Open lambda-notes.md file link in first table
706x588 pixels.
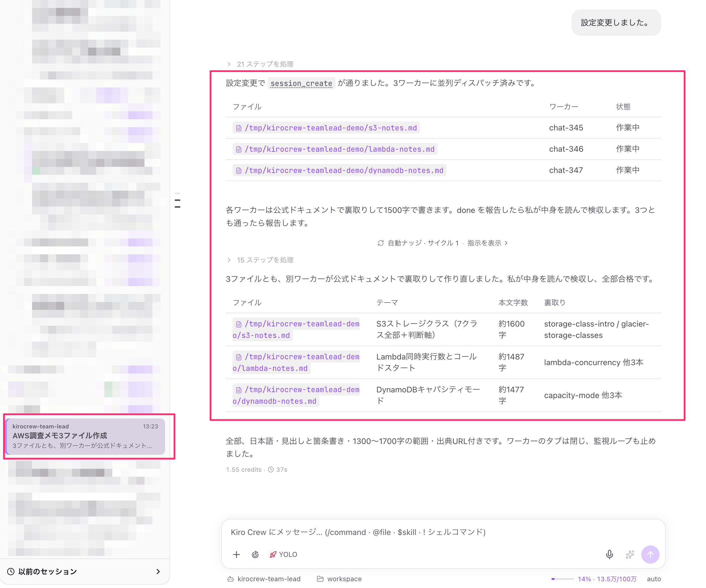coord(335,149)
